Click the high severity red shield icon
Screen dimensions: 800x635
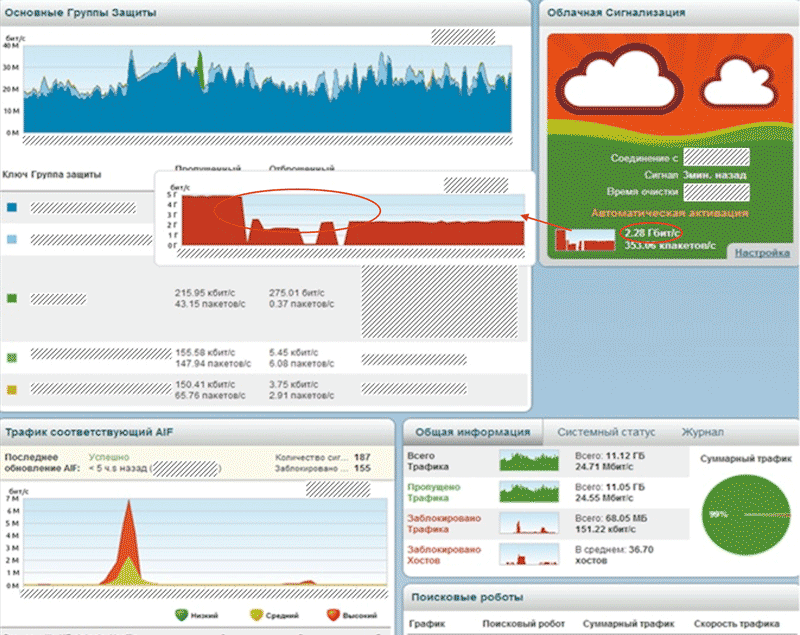[x=333, y=615]
